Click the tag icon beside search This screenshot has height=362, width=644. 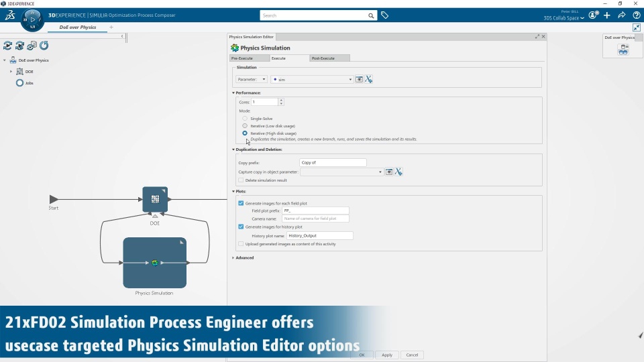[384, 15]
